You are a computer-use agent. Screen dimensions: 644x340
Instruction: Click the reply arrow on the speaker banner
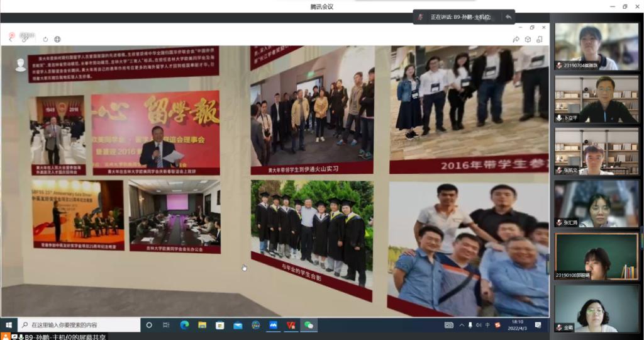pyautogui.click(x=508, y=17)
